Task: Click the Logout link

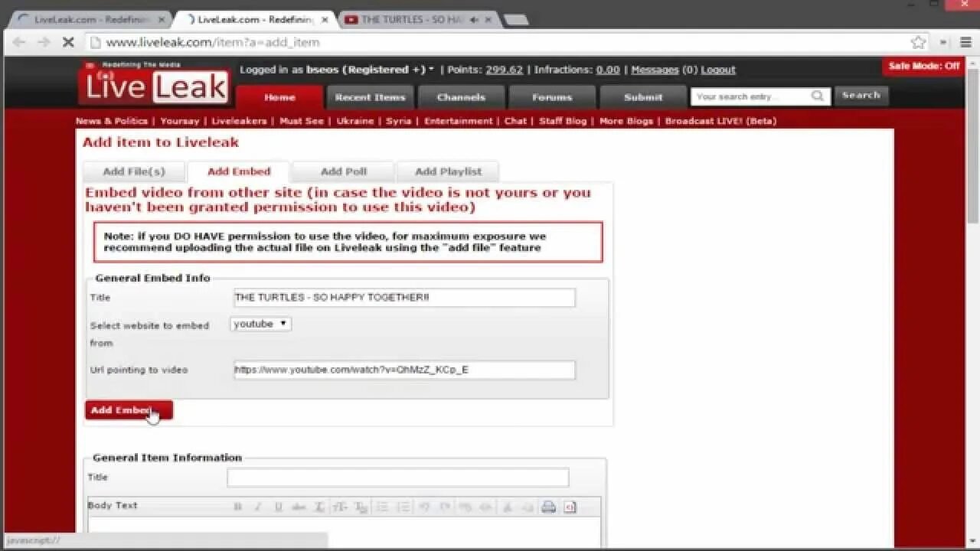Action: (718, 70)
